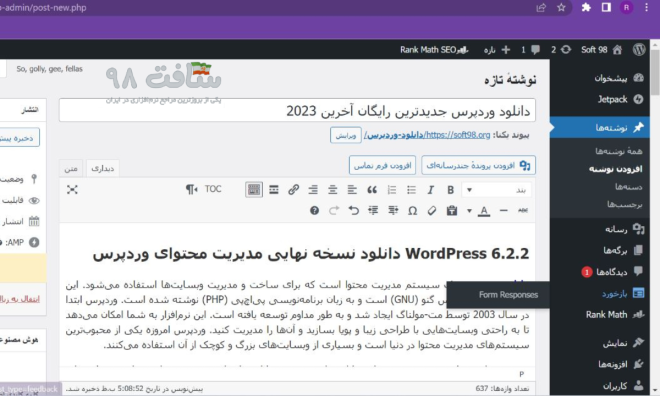
Task: Open Comments in the admin sidebar
Action: coord(600,272)
